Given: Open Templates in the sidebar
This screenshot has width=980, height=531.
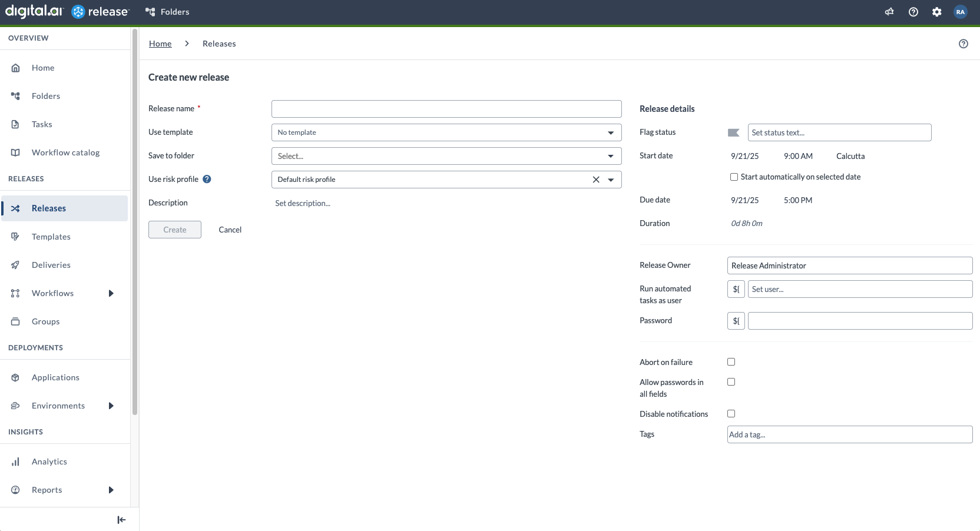Looking at the screenshot, I should coord(51,237).
